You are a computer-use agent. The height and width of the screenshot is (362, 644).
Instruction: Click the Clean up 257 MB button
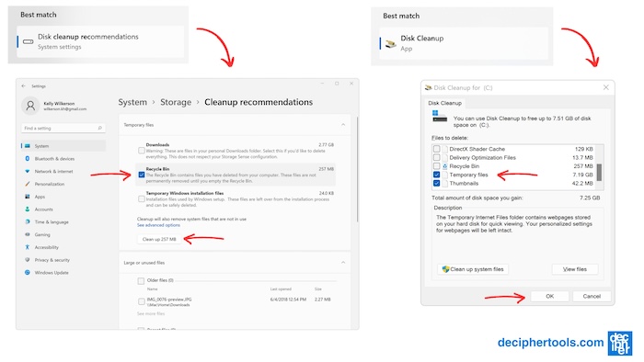pyautogui.click(x=159, y=239)
